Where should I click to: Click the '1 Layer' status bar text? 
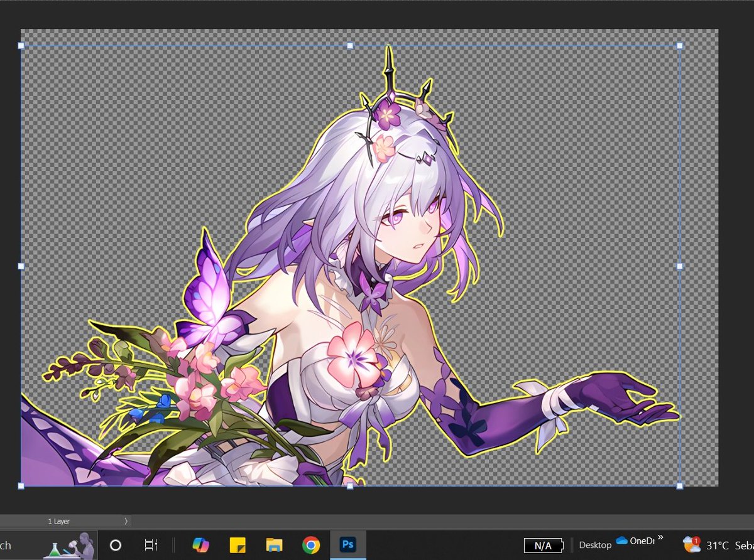59,521
